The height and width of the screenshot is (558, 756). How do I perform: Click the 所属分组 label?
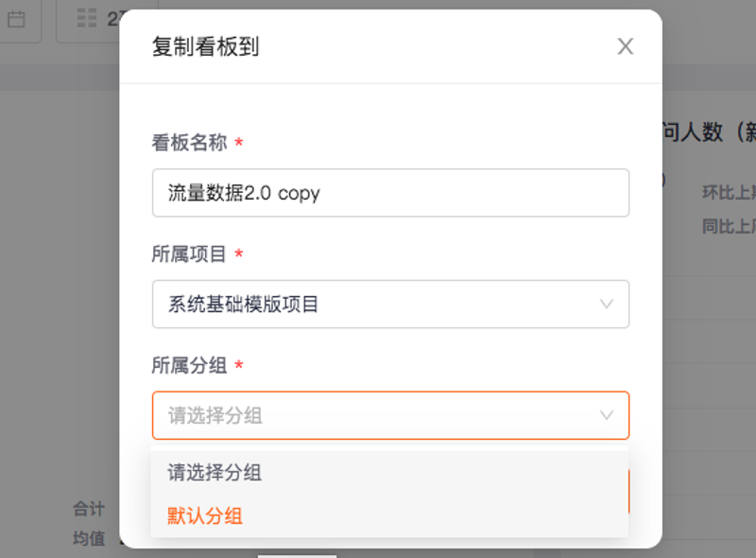point(190,365)
